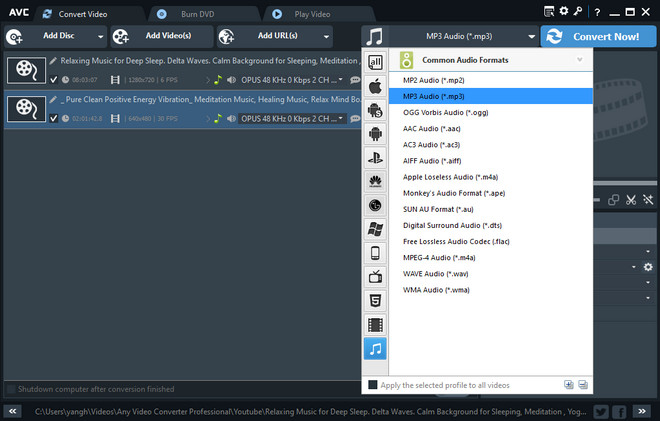660x421 pixels.
Task: Select the Pure Clean Positive video thumbnail
Action: point(26,109)
